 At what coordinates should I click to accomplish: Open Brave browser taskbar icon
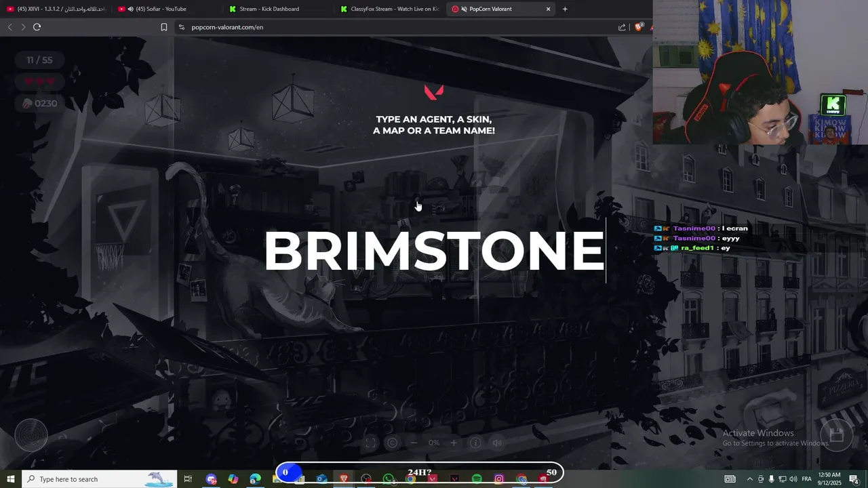tap(344, 479)
